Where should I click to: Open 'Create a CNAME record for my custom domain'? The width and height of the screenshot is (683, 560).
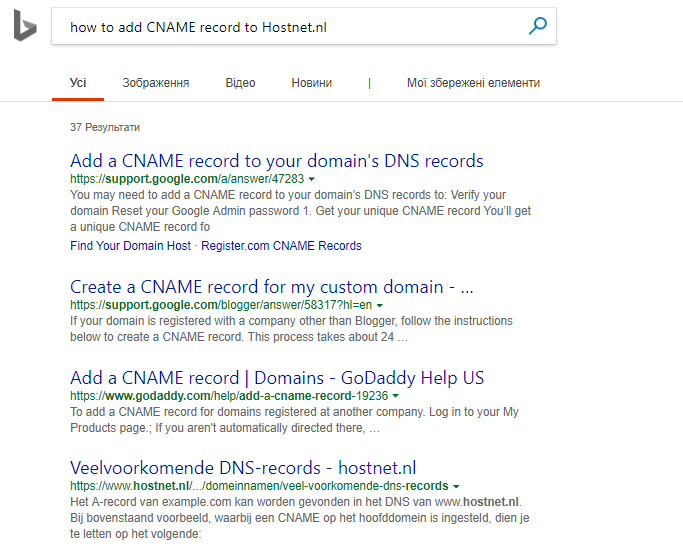tap(271, 287)
